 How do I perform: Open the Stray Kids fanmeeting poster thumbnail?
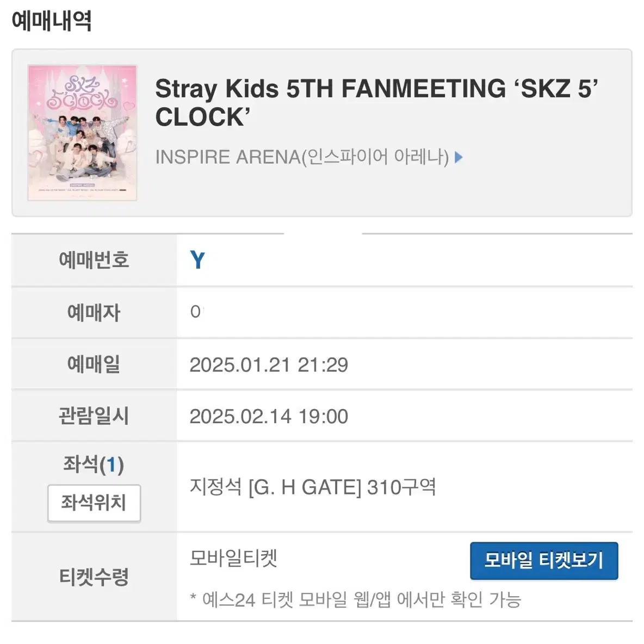(82, 133)
